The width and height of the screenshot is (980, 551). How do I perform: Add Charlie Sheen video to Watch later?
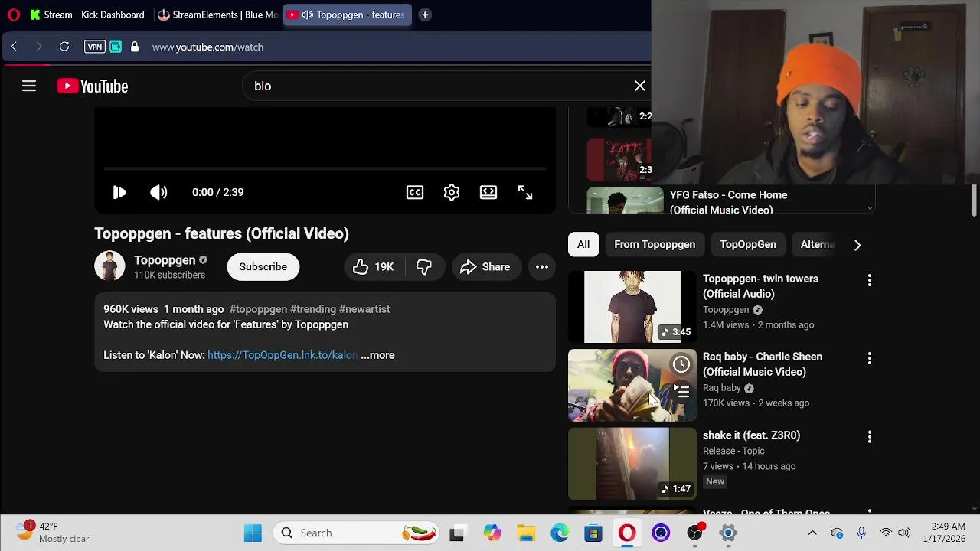coord(681,364)
